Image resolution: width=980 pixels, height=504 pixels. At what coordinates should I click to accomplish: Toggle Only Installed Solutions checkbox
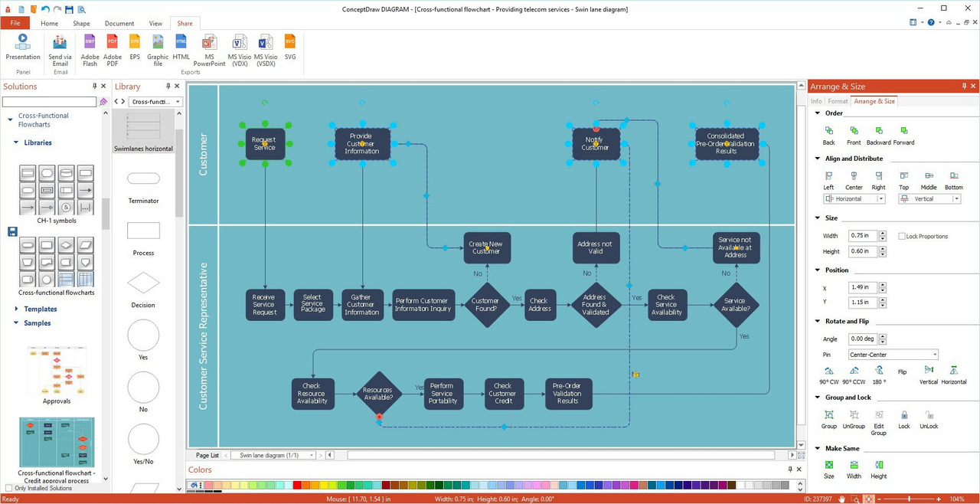tap(8, 488)
